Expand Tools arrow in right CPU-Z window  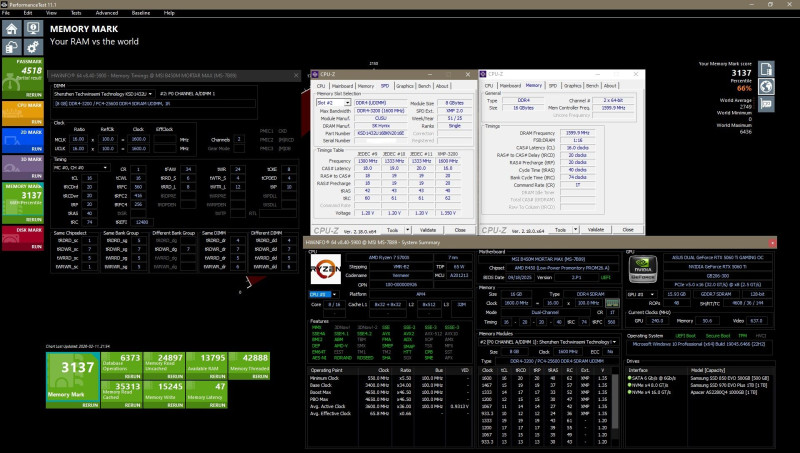575,230
